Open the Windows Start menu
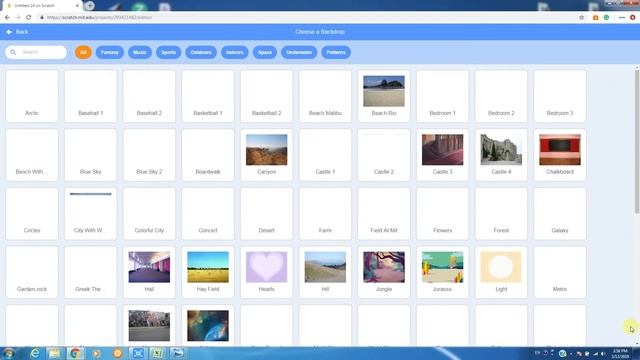640x360 pixels. coord(9,353)
